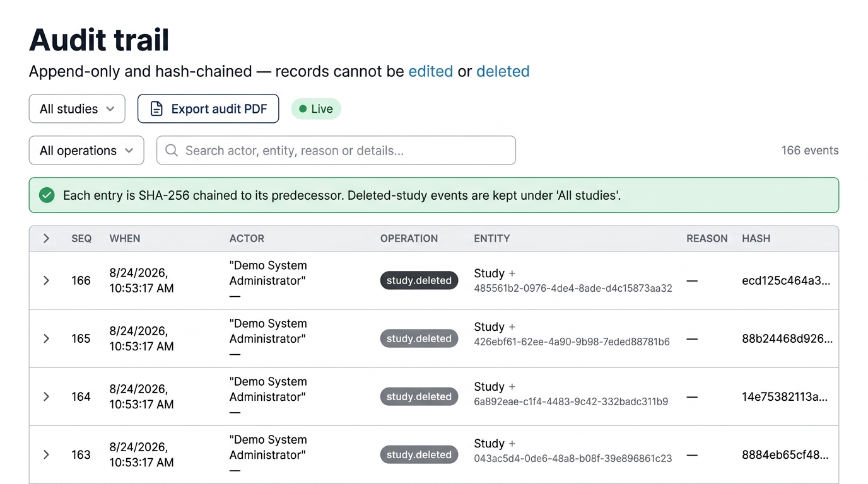Click the plus icon beside Study in row 164
Screen dimensions: 868x484
(512, 387)
